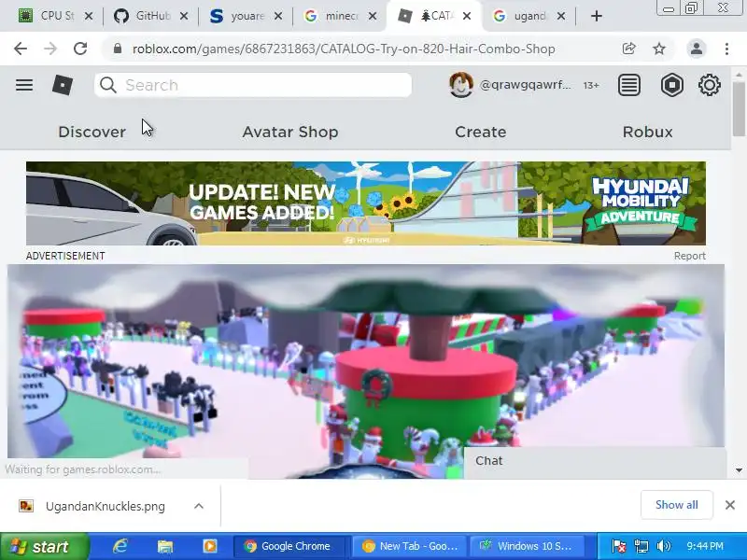Open the Discover menu item
This screenshot has width=747, height=560.
pyautogui.click(x=92, y=132)
